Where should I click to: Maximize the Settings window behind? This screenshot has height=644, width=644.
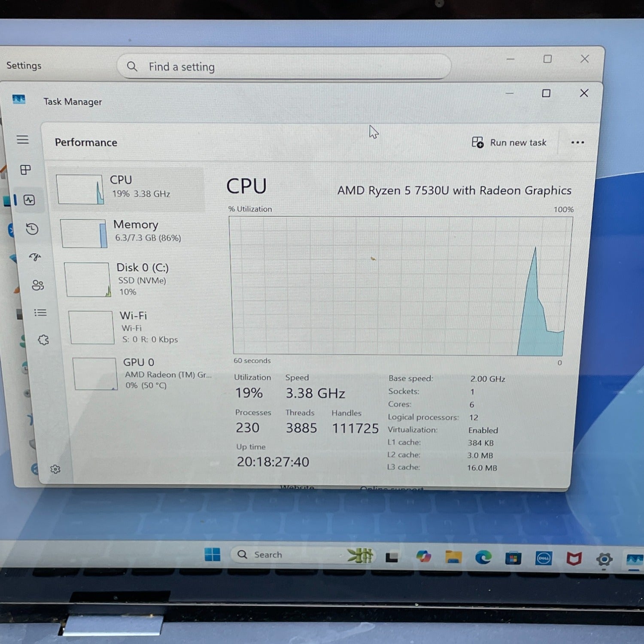(x=547, y=59)
